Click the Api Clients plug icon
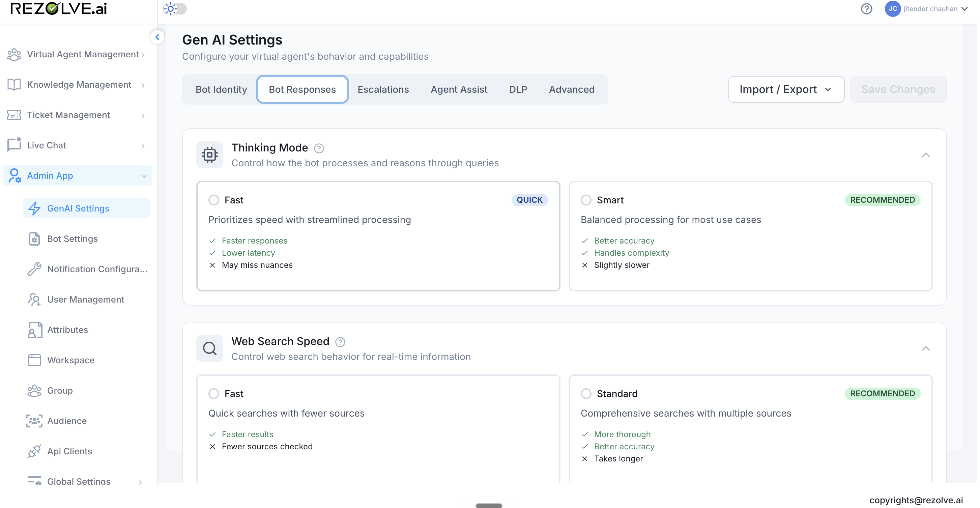 tap(34, 451)
